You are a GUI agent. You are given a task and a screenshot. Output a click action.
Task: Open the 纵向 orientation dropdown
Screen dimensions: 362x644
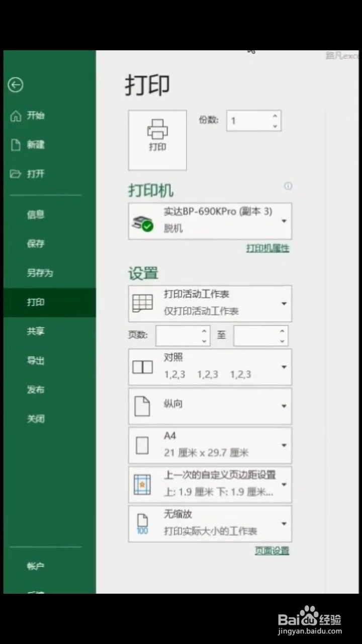210,406
